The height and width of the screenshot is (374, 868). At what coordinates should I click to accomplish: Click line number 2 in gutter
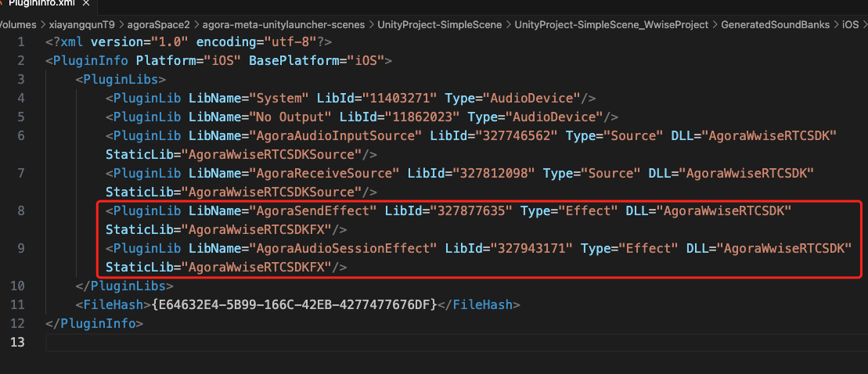click(21, 61)
